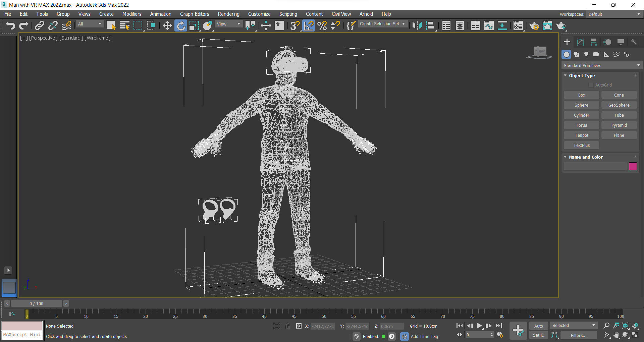
Task: Click the Align tool icon
Action: 430,26
